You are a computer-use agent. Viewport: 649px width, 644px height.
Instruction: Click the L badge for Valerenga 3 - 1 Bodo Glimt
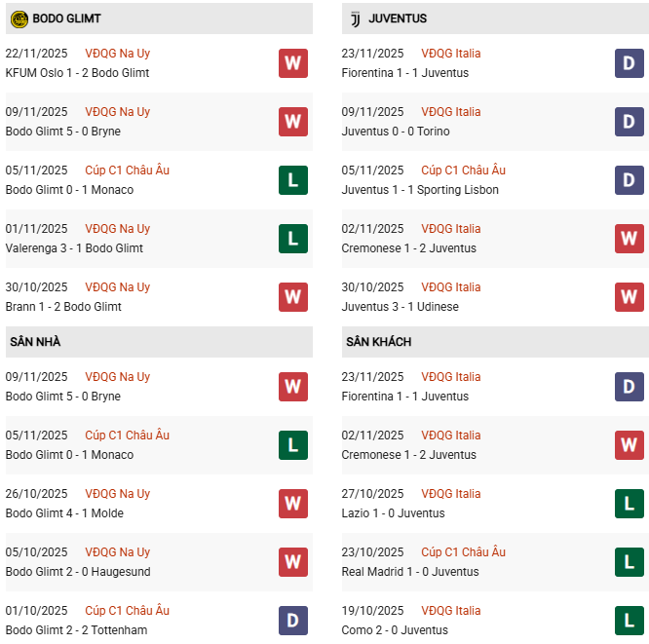pos(292,239)
